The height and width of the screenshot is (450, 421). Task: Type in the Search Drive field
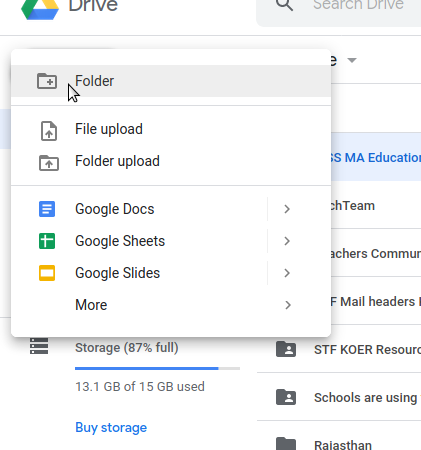point(339,12)
